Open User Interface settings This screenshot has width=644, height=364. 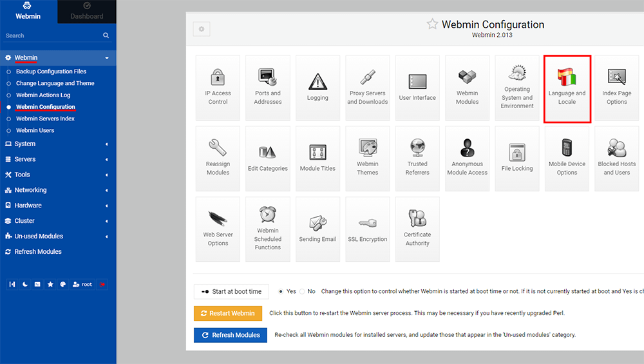point(417,88)
